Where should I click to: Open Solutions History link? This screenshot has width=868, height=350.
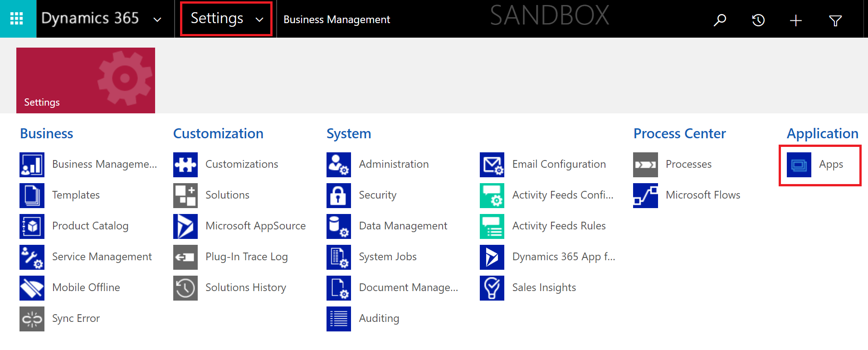[245, 287]
